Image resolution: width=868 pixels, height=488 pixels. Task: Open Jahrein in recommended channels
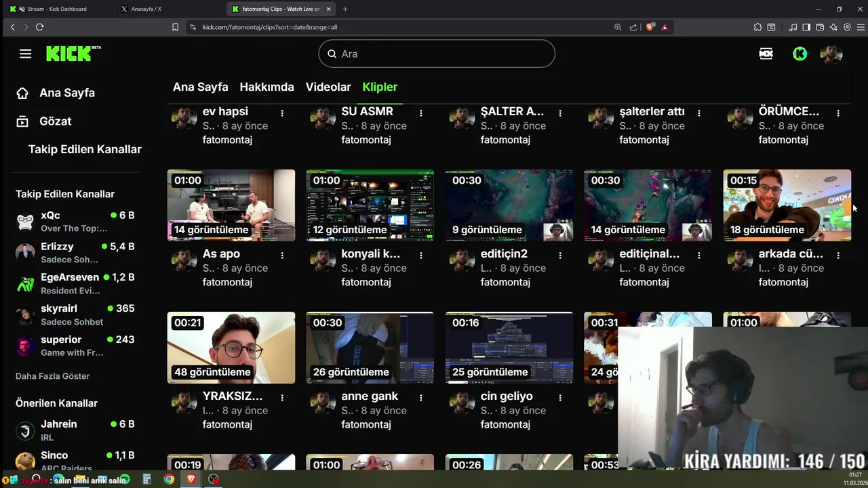coord(75,430)
